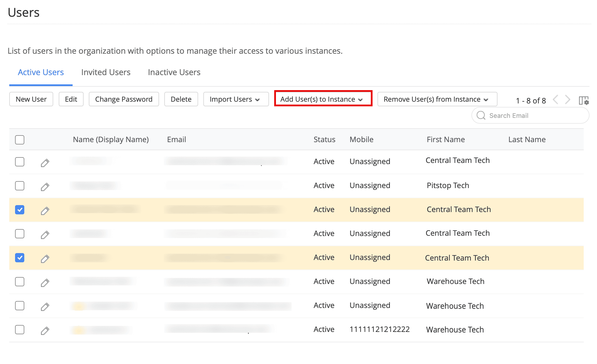Click the First Name column header
This screenshot has width=597, height=364.
tap(446, 140)
